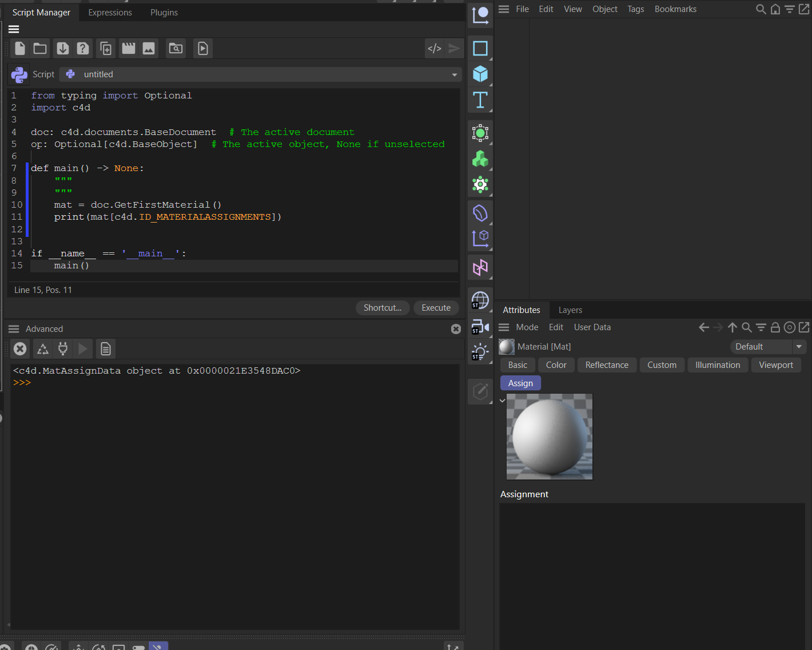The image size is (812, 650).
Task: Open the Script Manager hamburger menu
Action: point(14,29)
